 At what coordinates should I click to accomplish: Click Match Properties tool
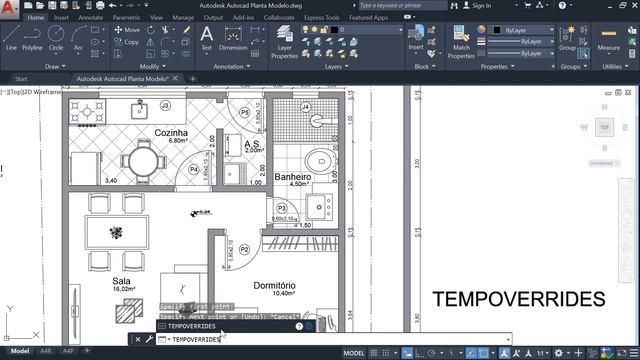[x=461, y=42]
